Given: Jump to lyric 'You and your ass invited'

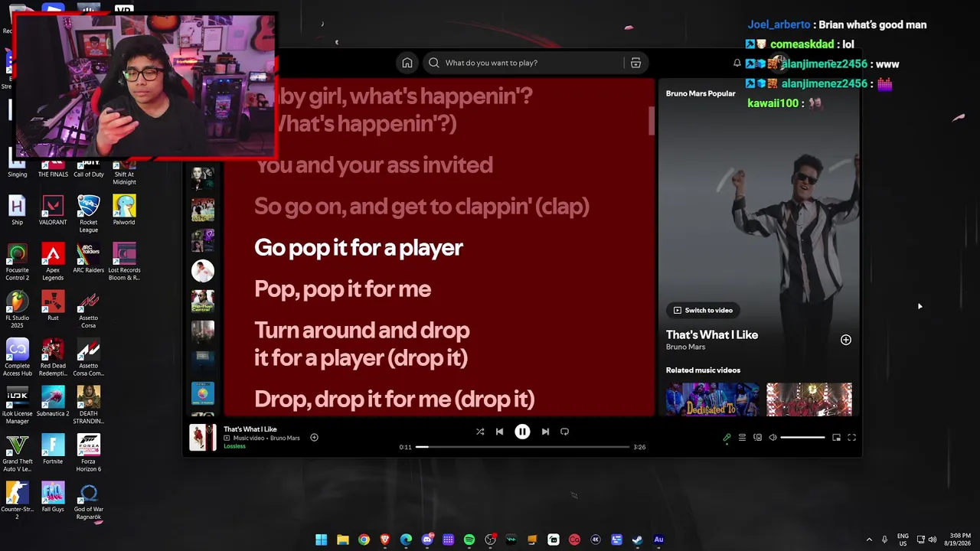Looking at the screenshot, I should click(x=374, y=165).
